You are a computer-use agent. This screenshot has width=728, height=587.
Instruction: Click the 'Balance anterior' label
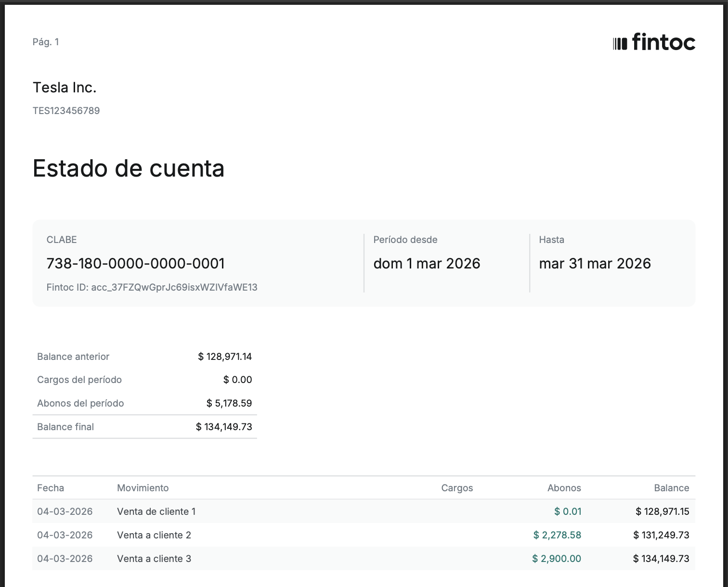point(73,357)
